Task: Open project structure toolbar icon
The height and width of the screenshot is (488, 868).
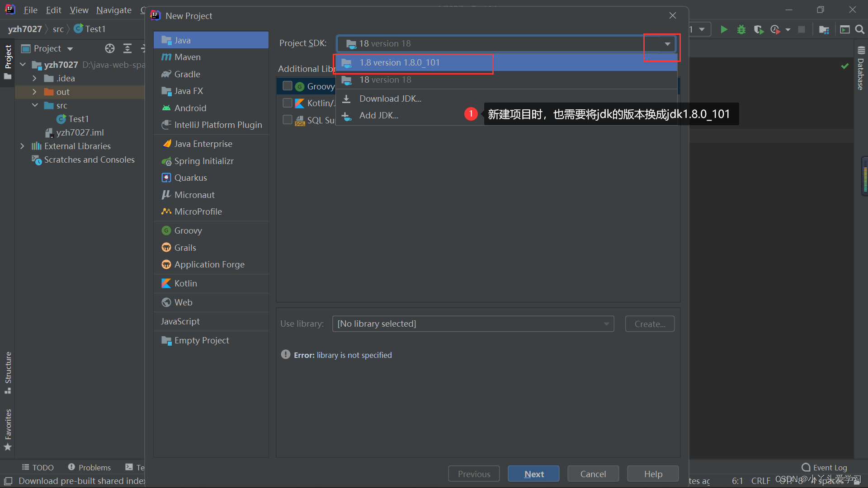Action: (x=824, y=29)
